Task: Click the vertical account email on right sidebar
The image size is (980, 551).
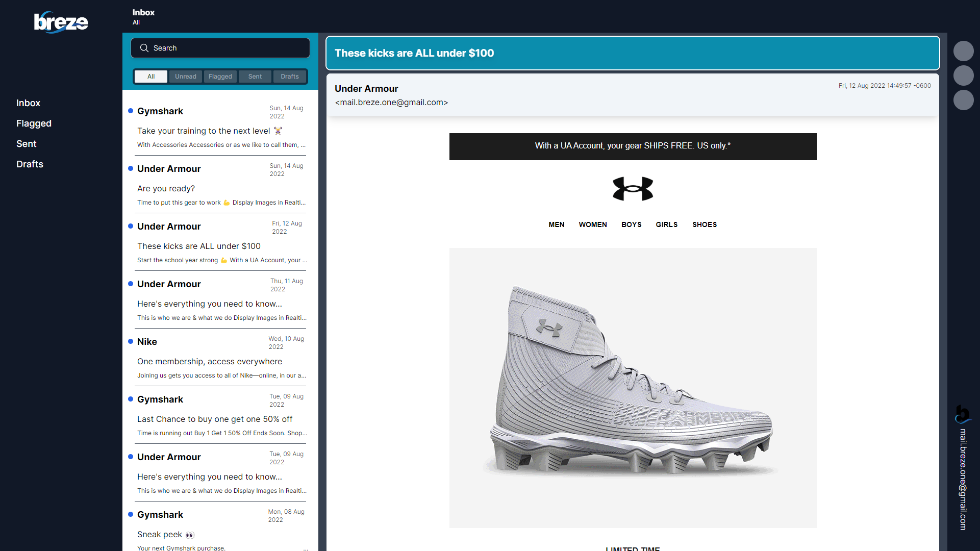Action: 963,480
